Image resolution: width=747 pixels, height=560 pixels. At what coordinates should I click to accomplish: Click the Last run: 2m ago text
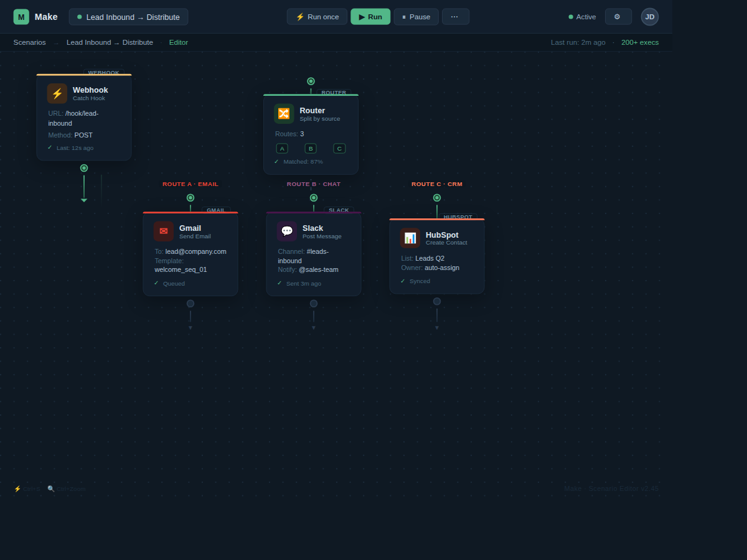tap(578, 42)
